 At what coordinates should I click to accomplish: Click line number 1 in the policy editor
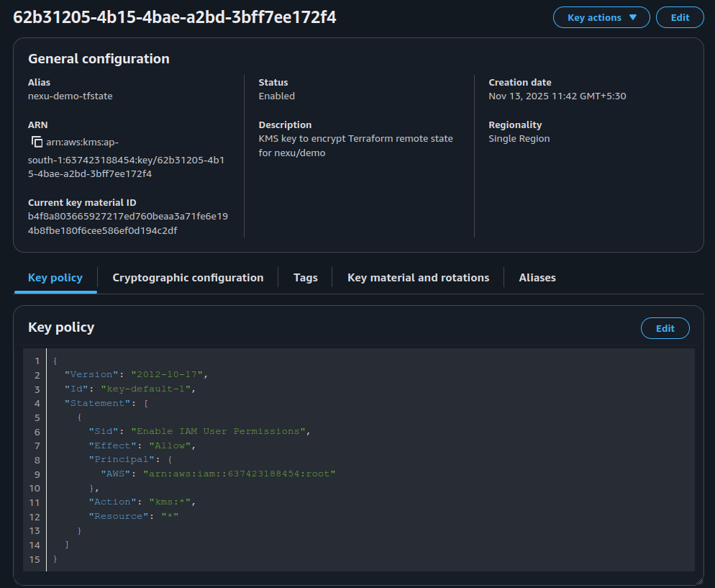(37, 361)
